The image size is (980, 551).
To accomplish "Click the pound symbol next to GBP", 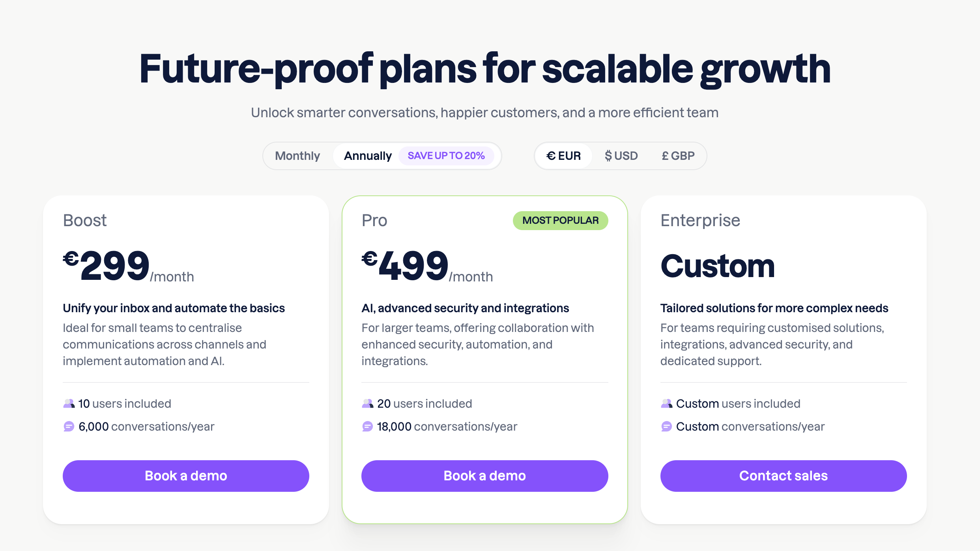I will point(665,156).
